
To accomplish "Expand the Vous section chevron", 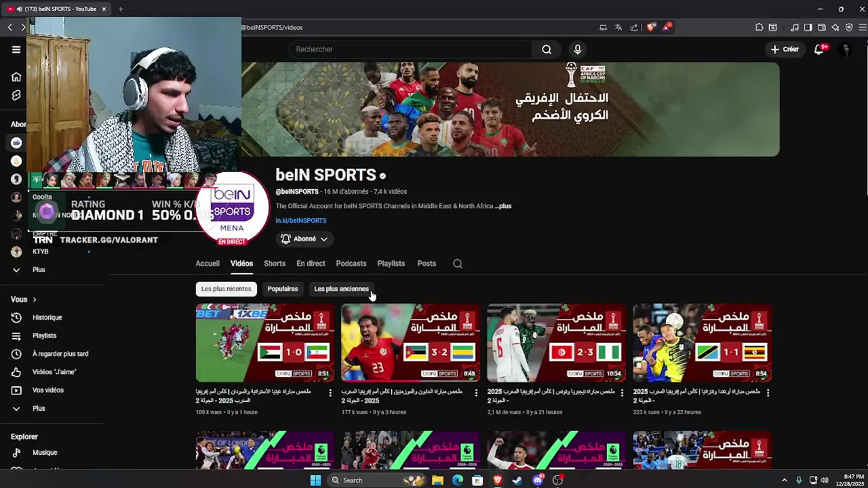I will [x=35, y=300].
